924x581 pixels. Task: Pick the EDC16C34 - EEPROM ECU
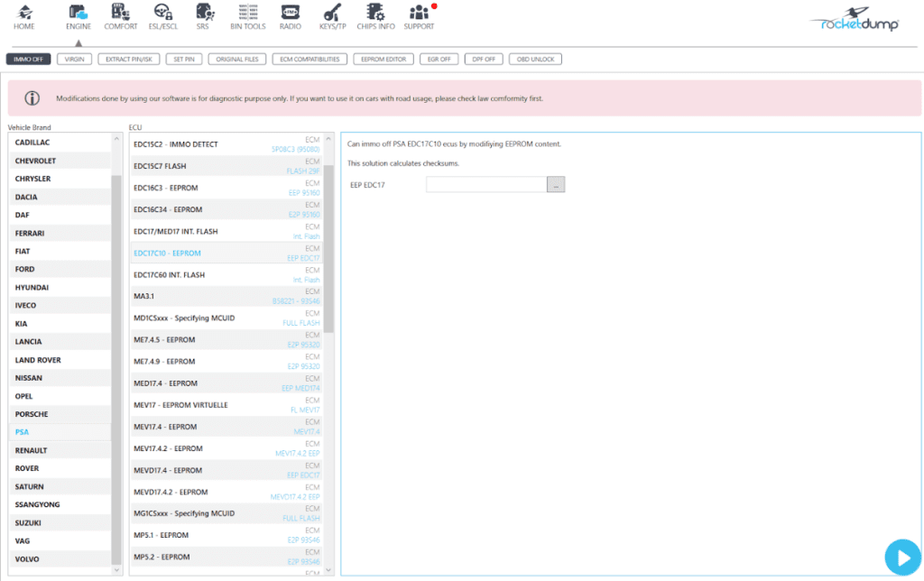tap(226, 210)
